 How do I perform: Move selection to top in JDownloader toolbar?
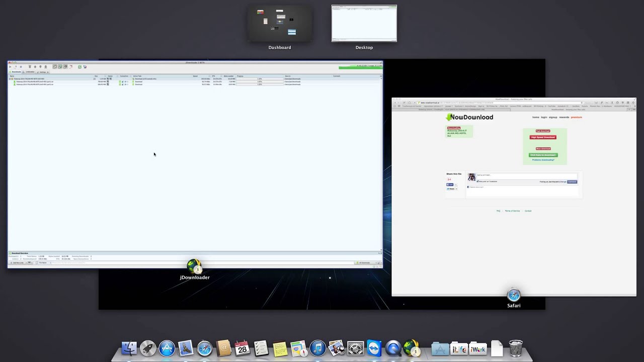[x=30, y=67]
